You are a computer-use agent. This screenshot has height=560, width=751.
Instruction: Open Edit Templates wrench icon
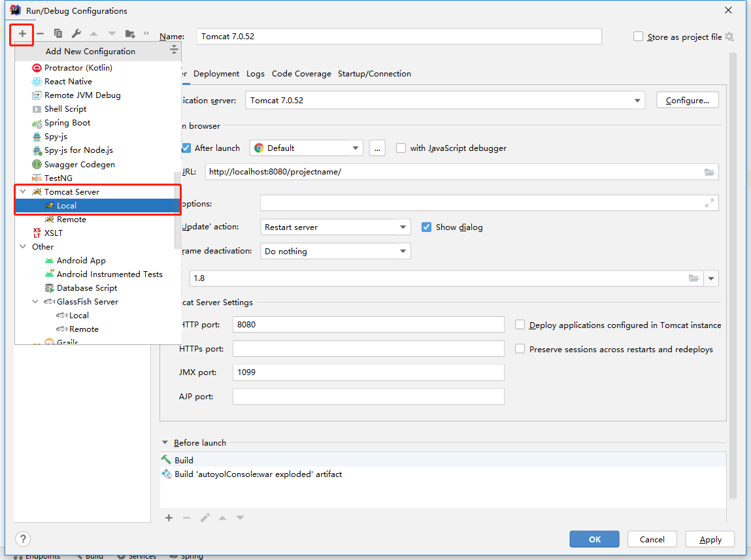pyautogui.click(x=76, y=33)
